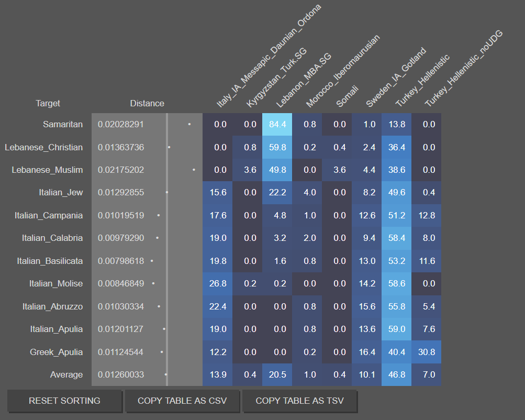
Task: Sort by the Distance column header
Action: [x=147, y=103]
